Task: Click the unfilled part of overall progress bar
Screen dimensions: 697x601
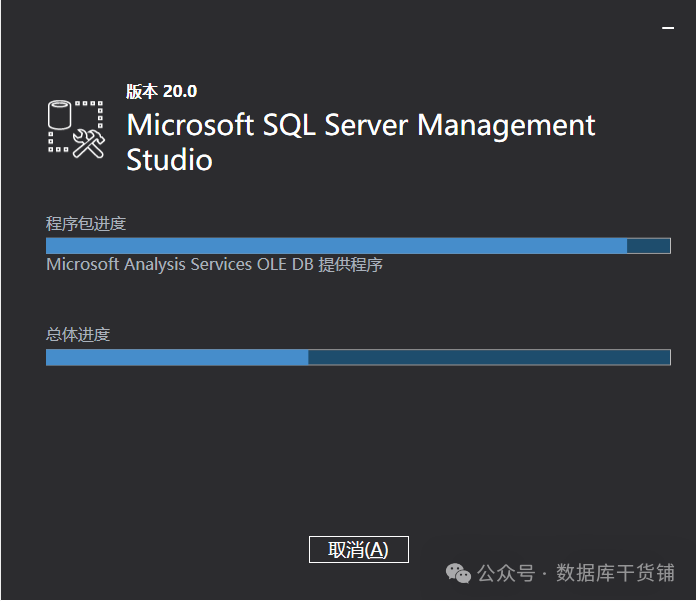Action: point(488,357)
